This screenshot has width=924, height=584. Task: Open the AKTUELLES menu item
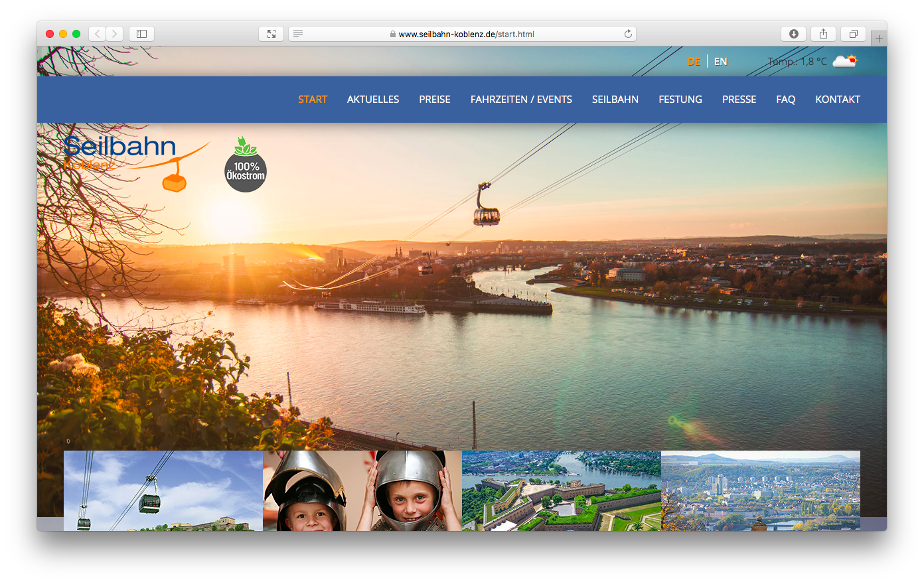coord(373,100)
